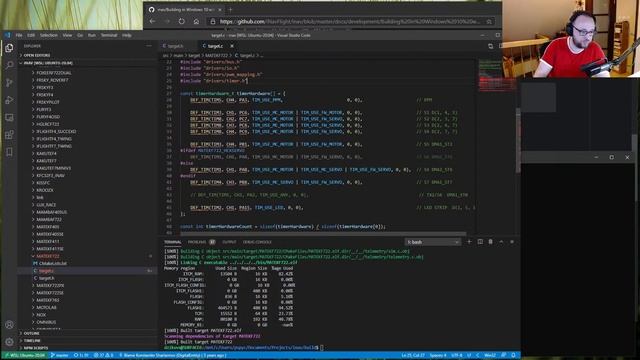Expand the OMNIBUS folder
The image size is (640, 360).
[46, 322]
